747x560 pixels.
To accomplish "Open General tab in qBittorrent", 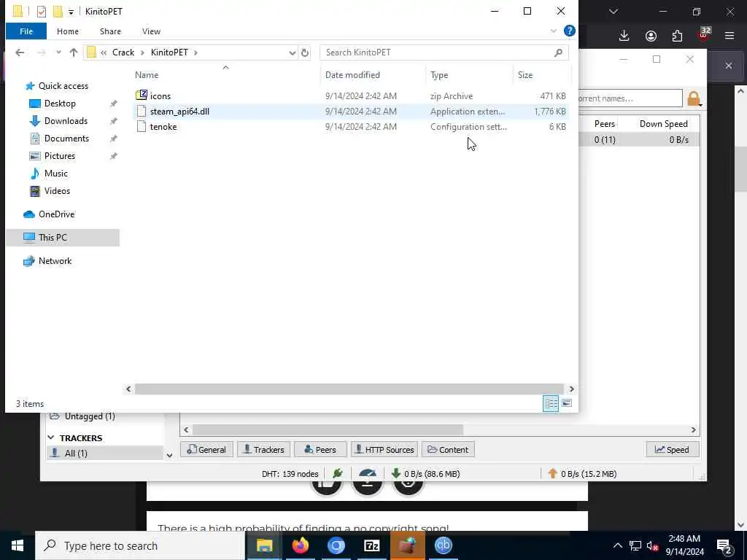I will (x=206, y=449).
